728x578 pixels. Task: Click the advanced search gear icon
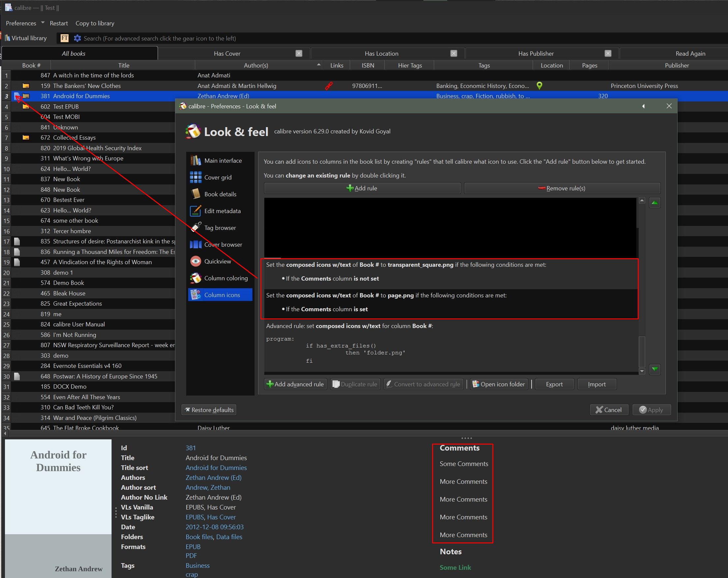(x=77, y=38)
